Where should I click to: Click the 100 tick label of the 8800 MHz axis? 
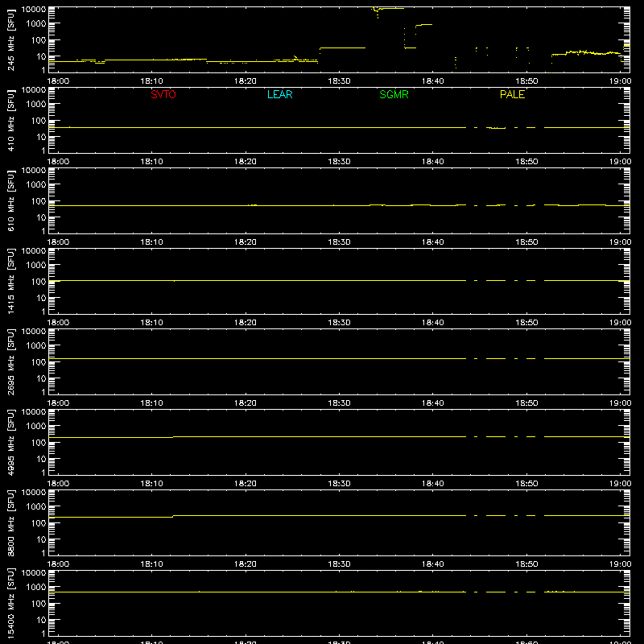pos(38,523)
